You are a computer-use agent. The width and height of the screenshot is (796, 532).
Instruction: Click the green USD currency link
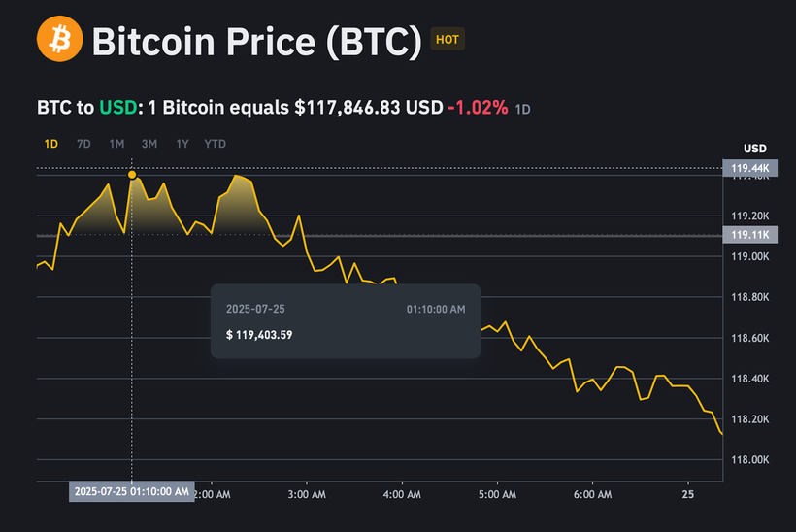[x=117, y=108]
